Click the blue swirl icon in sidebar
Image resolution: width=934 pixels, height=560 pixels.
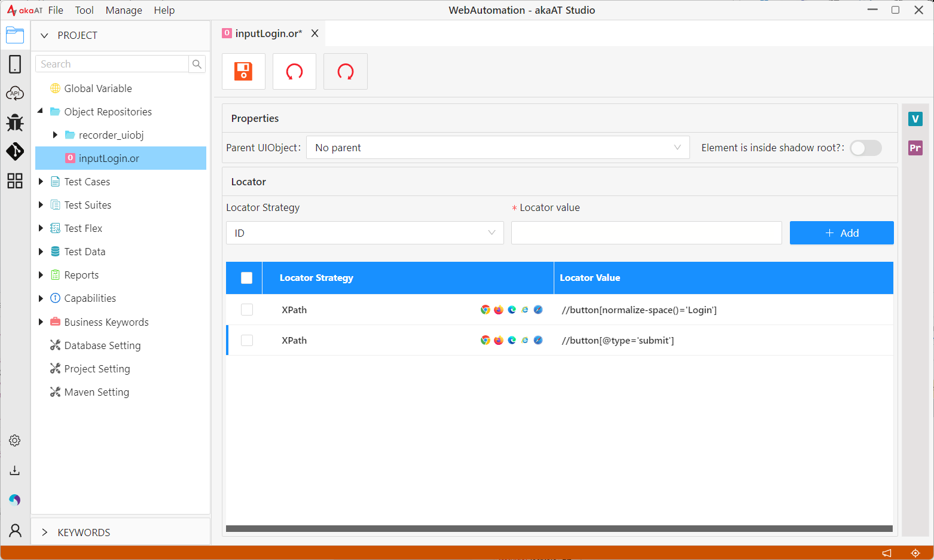(x=15, y=500)
